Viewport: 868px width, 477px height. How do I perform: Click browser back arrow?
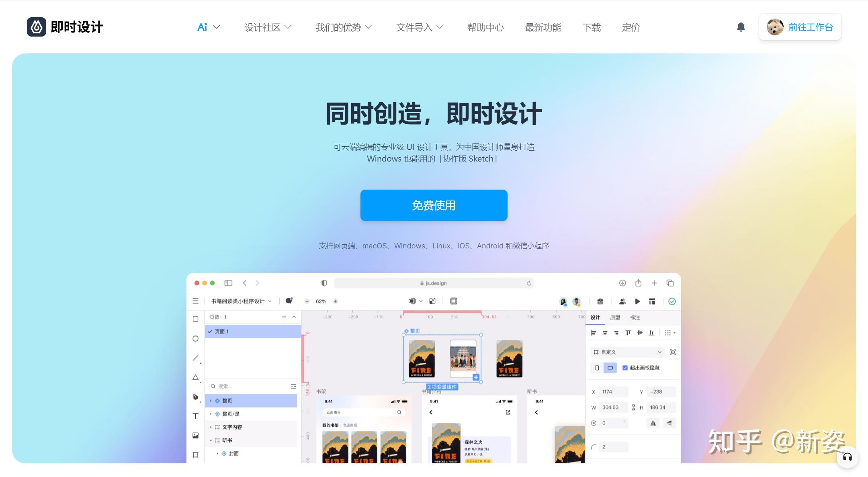pyautogui.click(x=245, y=283)
